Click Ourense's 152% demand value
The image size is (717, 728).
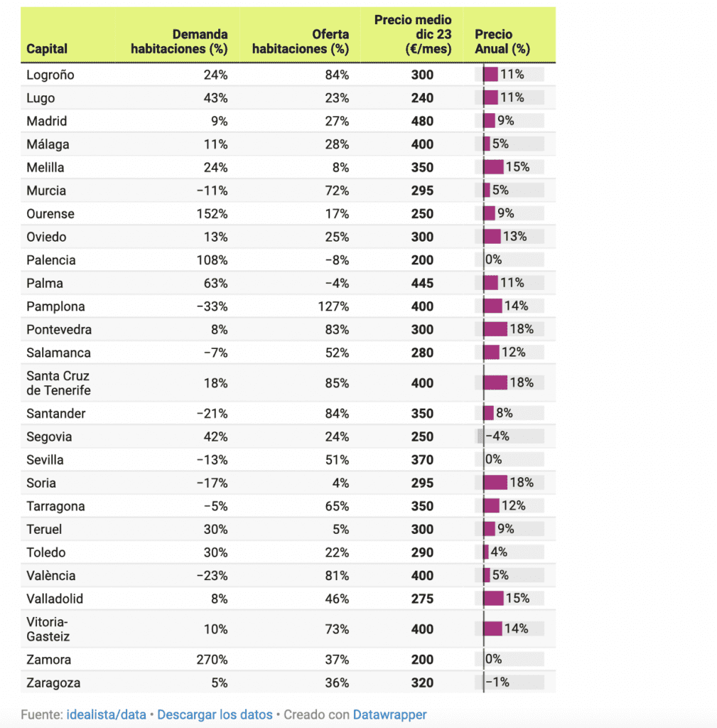coord(212,214)
